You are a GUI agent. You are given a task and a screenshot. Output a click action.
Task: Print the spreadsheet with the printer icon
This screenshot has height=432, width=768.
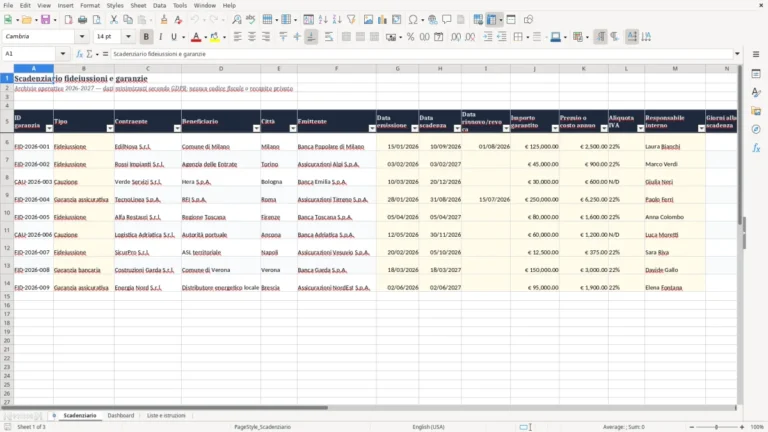click(x=82, y=20)
